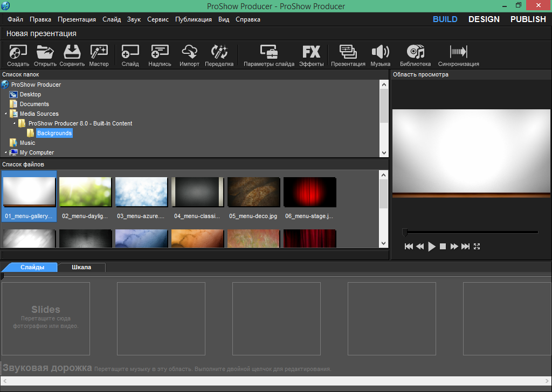Select the Backgrounds folder
Screen dimensions: 552x392
coord(54,133)
